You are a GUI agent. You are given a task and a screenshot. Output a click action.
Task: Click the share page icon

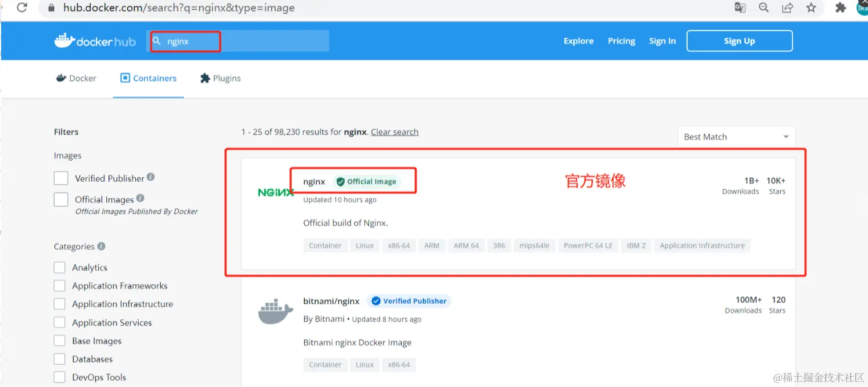click(x=788, y=8)
